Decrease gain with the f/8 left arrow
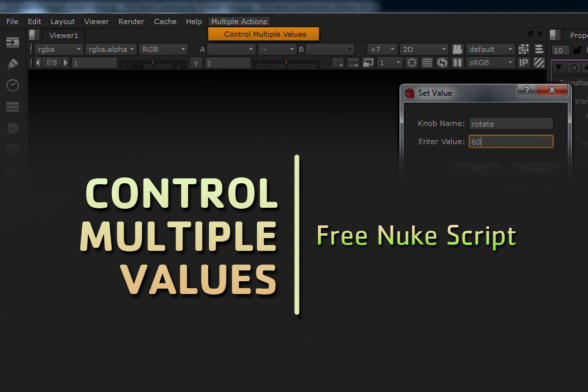This screenshot has height=392, width=588. (38, 63)
